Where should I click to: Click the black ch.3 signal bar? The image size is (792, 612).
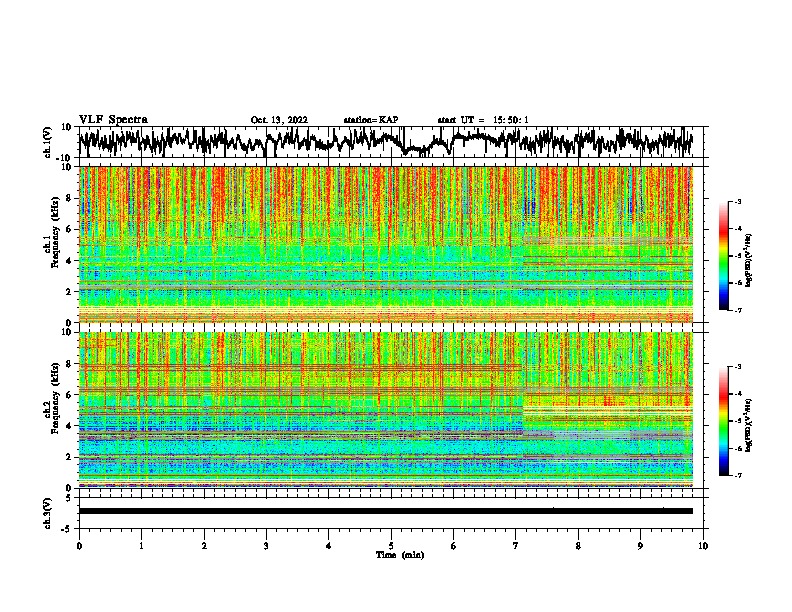385,511
